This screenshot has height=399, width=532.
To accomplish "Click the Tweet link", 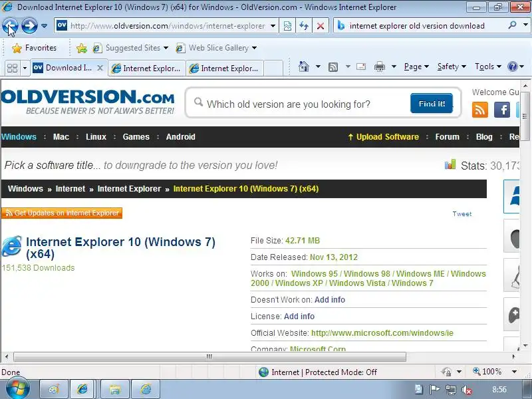I will coord(462,213).
